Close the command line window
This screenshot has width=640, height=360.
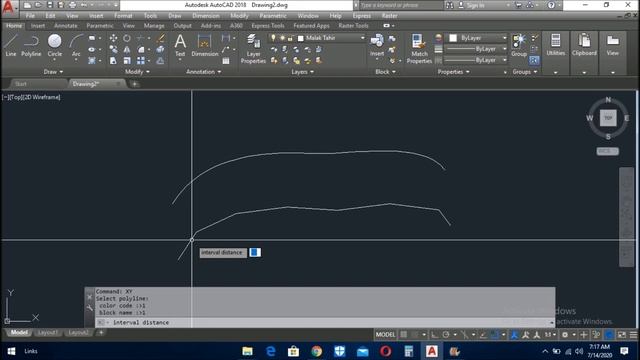(x=90, y=297)
